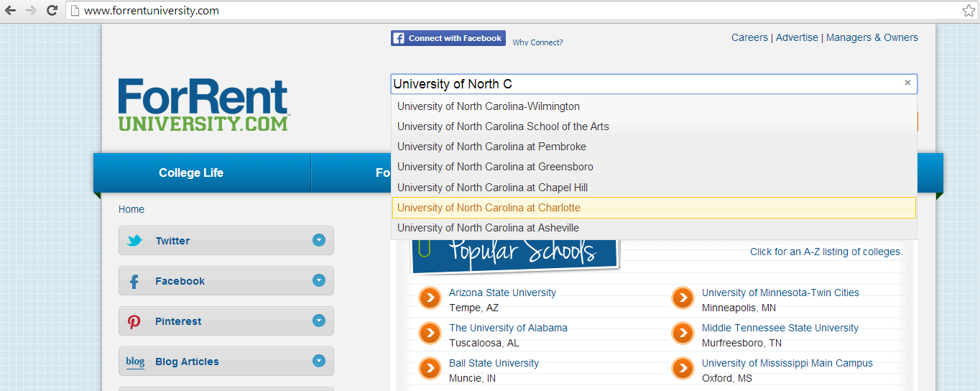
Task: Select University of North Carolina-Wilmington suggestion
Action: (x=654, y=106)
